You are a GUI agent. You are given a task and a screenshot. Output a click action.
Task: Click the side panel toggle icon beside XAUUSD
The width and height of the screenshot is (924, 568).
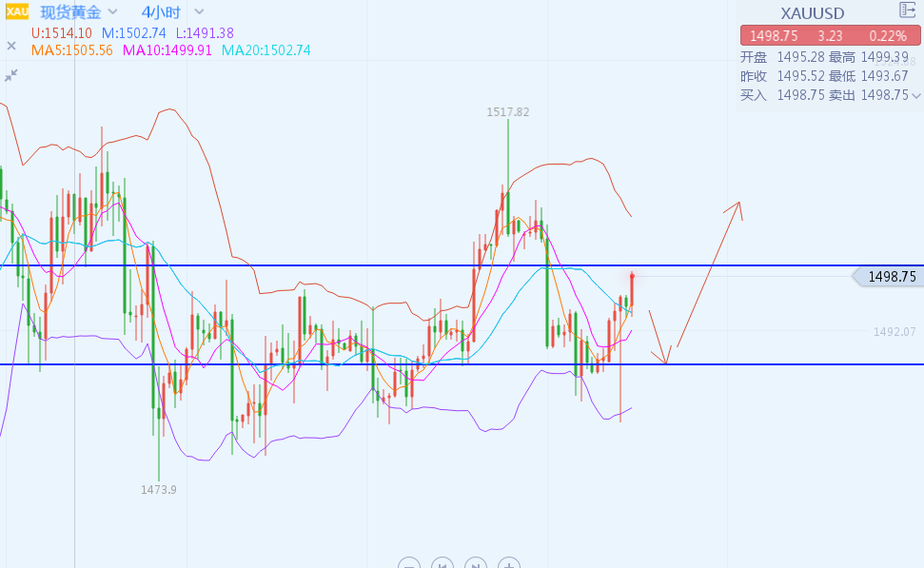[908, 10]
